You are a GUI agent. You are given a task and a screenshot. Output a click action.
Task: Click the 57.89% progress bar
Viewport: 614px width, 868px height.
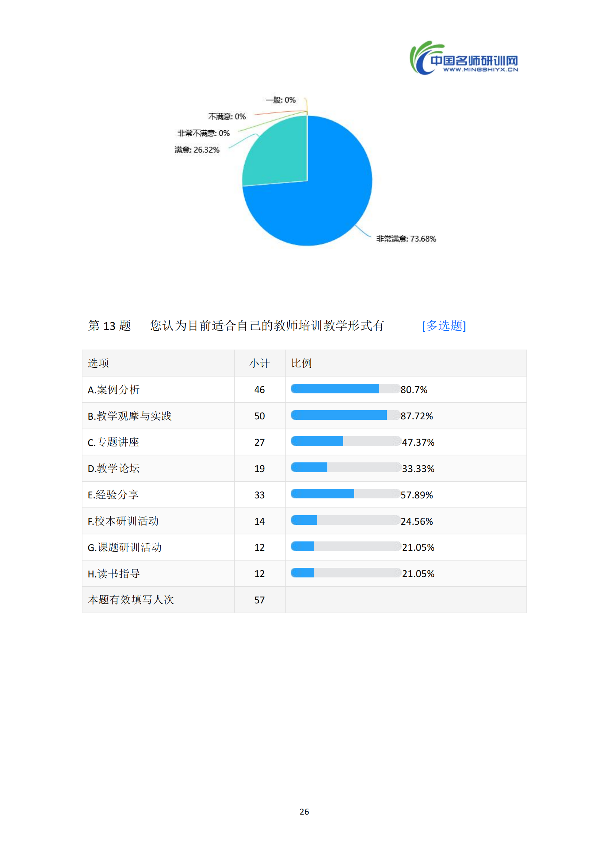[345, 493]
